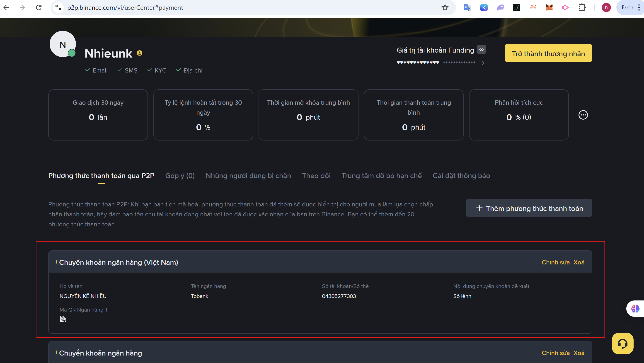Reload the Binance P2P page

tap(39, 7)
